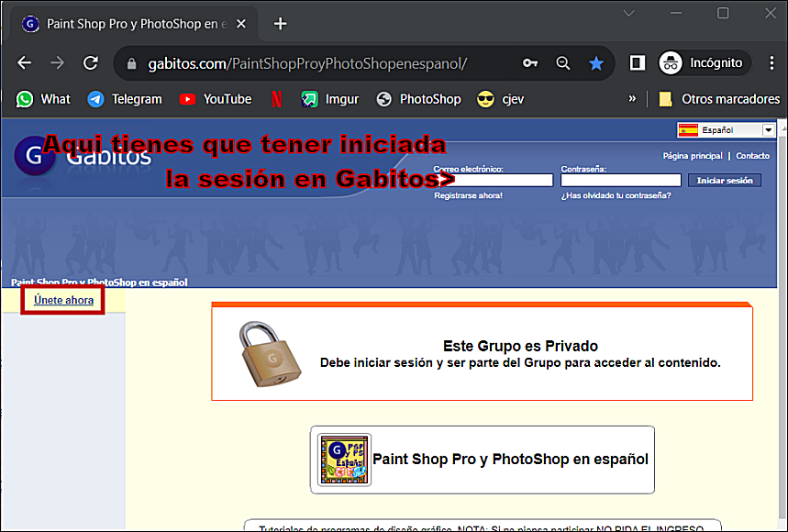Click Paint Shop Pro y PhotoShop en español title
The height and width of the screenshot is (532, 788).
pyautogui.click(x=510, y=460)
